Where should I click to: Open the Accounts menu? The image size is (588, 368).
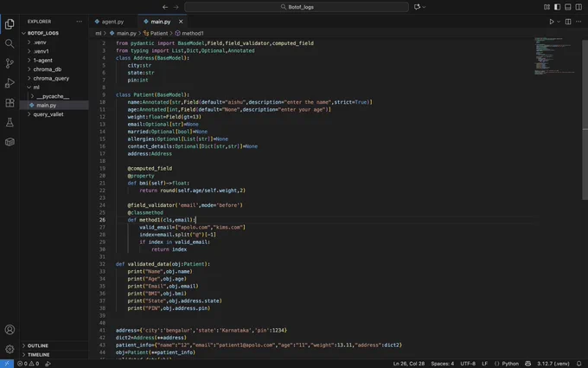click(x=10, y=329)
